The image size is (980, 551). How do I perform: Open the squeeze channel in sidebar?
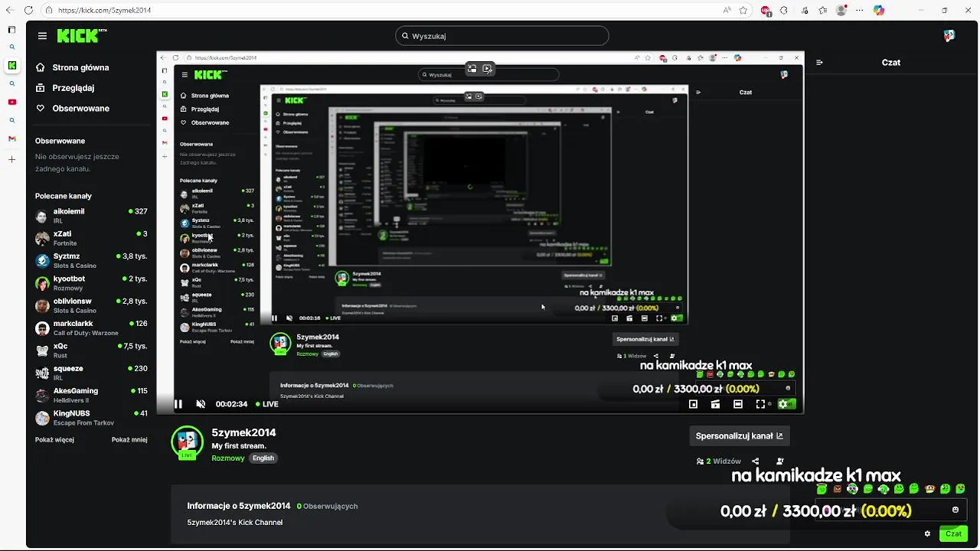tap(91, 373)
